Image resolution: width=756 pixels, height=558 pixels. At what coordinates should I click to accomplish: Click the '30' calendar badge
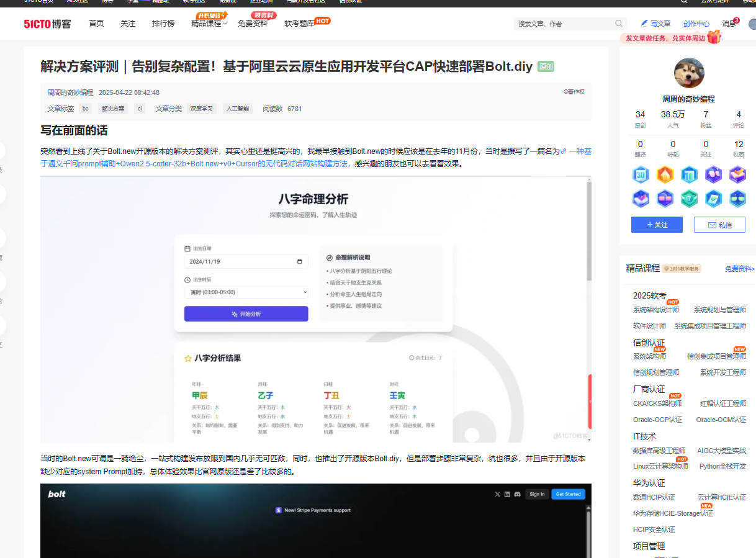point(641,174)
